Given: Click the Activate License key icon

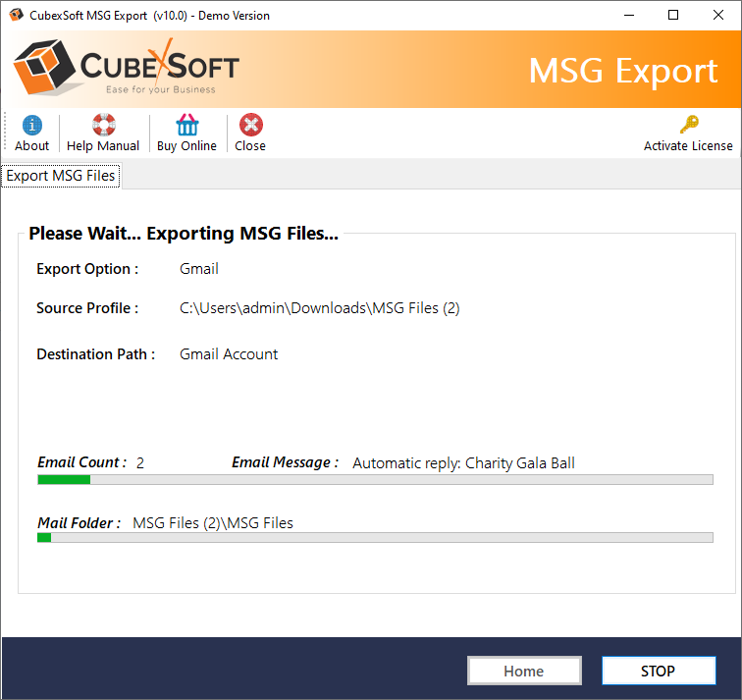Looking at the screenshot, I should [688, 125].
